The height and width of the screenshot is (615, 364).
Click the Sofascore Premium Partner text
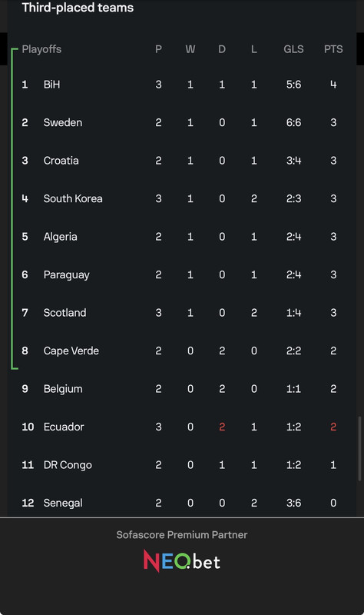[x=182, y=534]
